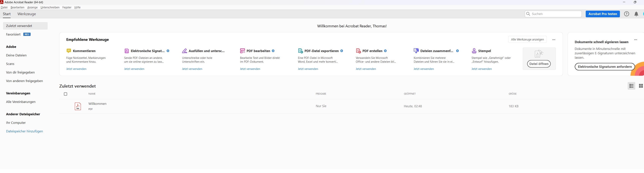644x173 pixels.
Task: Click premium badge beside PDF erstellen
Action: [x=385, y=51]
